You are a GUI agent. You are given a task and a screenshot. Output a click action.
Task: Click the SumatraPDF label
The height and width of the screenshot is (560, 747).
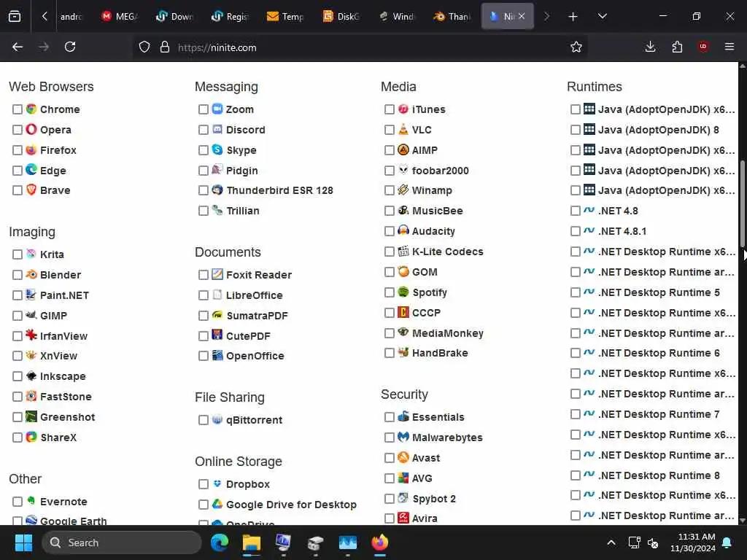click(x=258, y=315)
